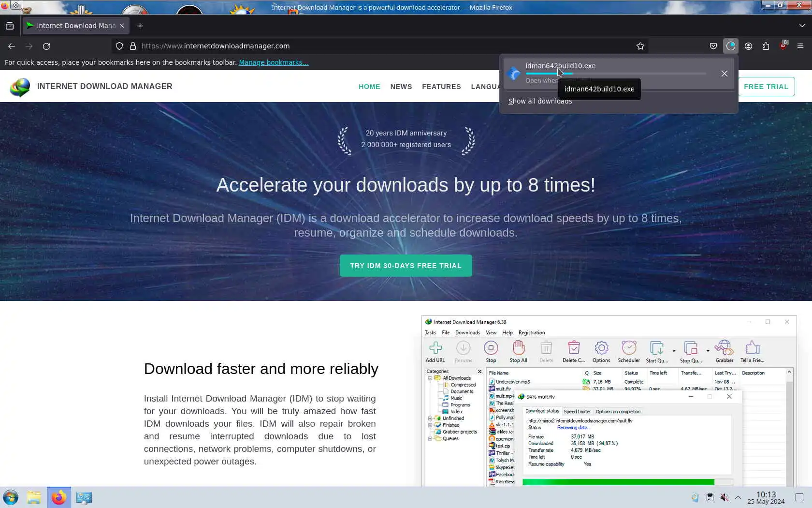812x508 pixels.
Task: Click TRY IDM 30-DAYS FREE TRIAL
Action: tap(406, 266)
